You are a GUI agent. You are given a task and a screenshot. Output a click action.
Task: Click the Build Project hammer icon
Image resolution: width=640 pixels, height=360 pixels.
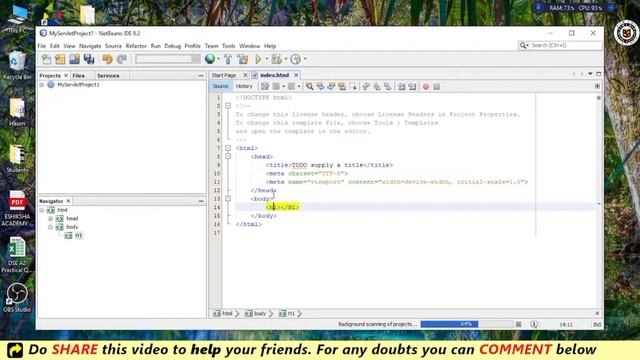pos(228,60)
